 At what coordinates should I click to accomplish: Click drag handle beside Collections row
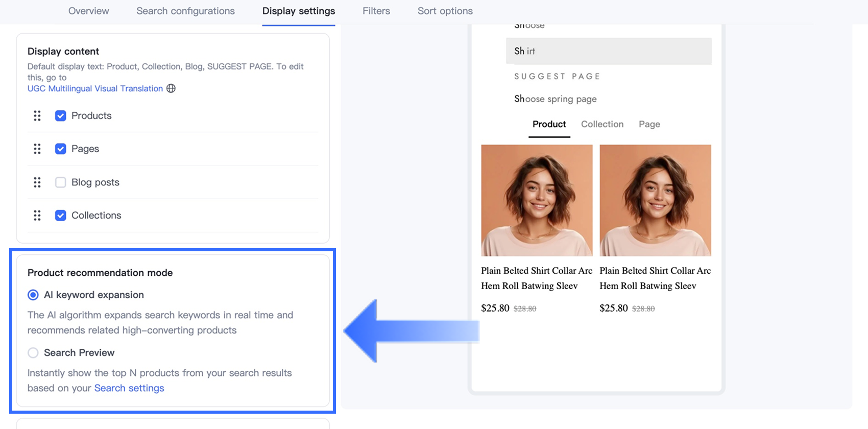[37, 216]
